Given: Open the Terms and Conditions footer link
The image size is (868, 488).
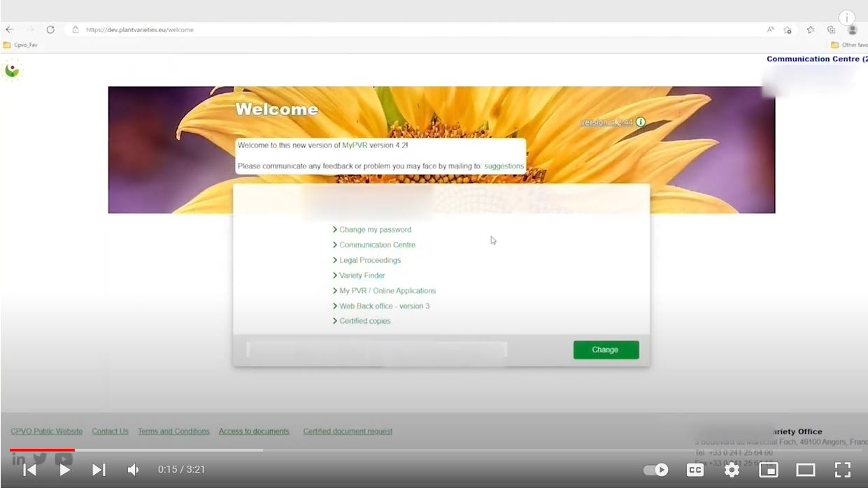Looking at the screenshot, I should pyautogui.click(x=173, y=431).
